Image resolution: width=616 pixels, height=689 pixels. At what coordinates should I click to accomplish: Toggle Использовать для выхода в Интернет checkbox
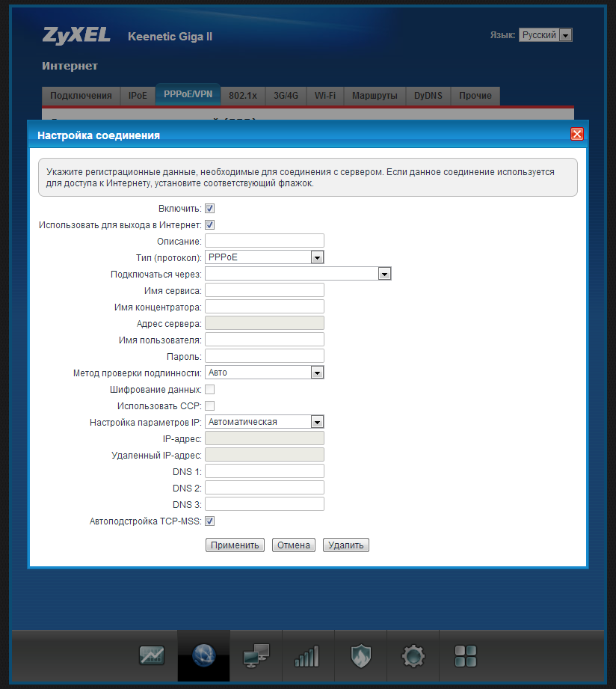[210, 225]
